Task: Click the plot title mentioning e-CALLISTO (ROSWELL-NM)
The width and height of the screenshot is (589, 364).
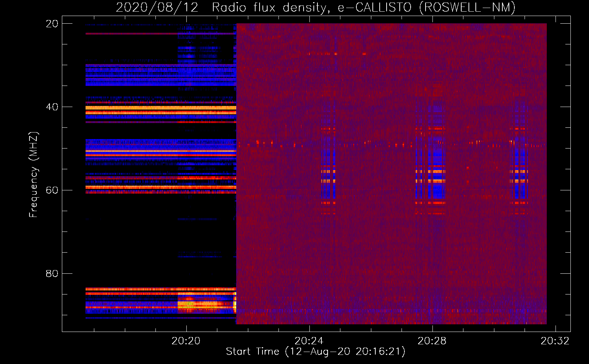Action: click(316, 8)
